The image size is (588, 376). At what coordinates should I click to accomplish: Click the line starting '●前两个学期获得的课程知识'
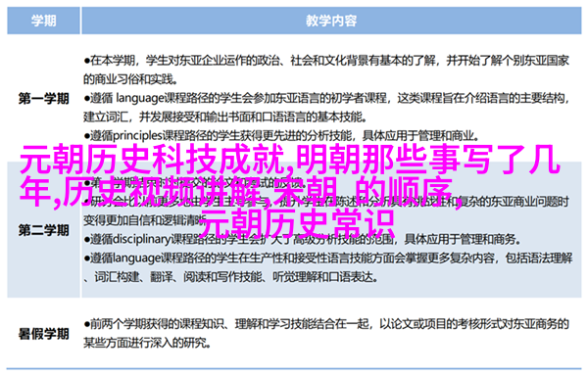click(326, 323)
